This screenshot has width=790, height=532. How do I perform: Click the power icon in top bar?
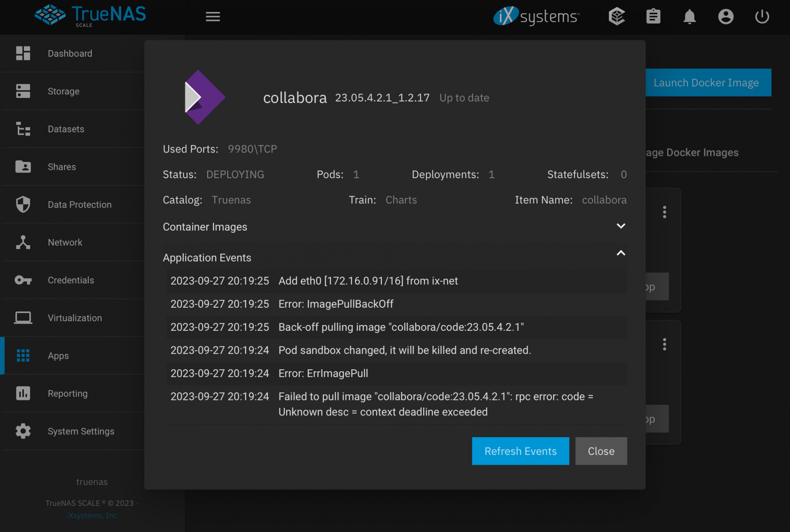click(762, 17)
